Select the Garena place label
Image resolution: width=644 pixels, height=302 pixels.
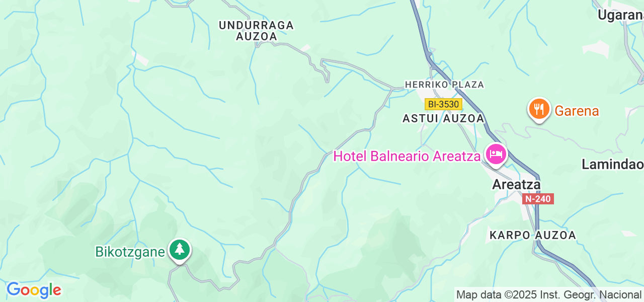click(x=577, y=111)
